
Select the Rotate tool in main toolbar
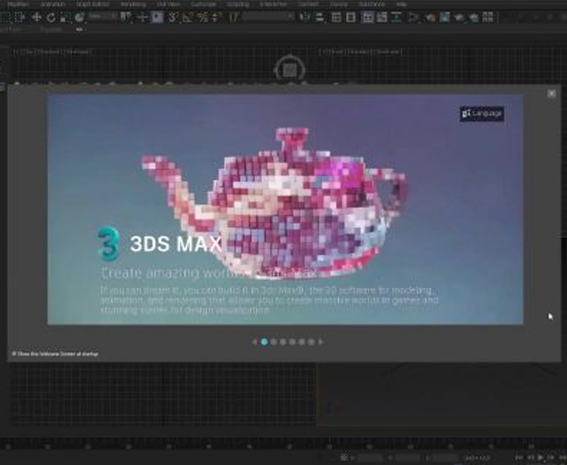pos(51,17)
